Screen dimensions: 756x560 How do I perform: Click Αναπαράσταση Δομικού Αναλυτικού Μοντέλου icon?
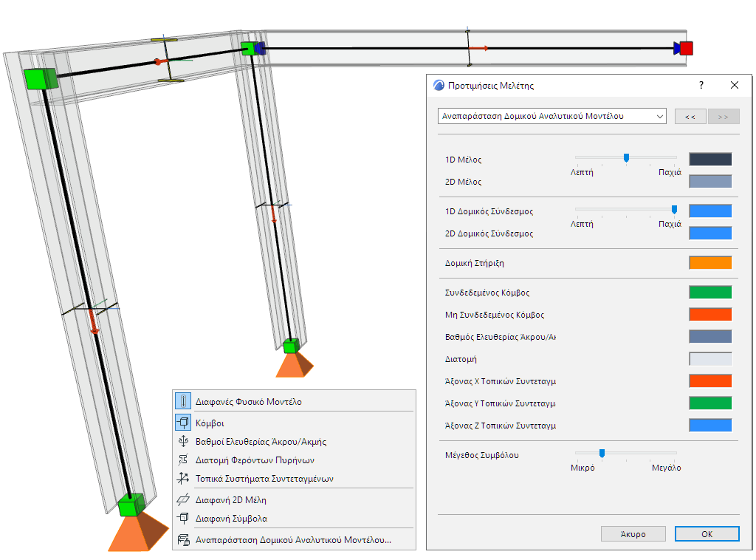183,540
